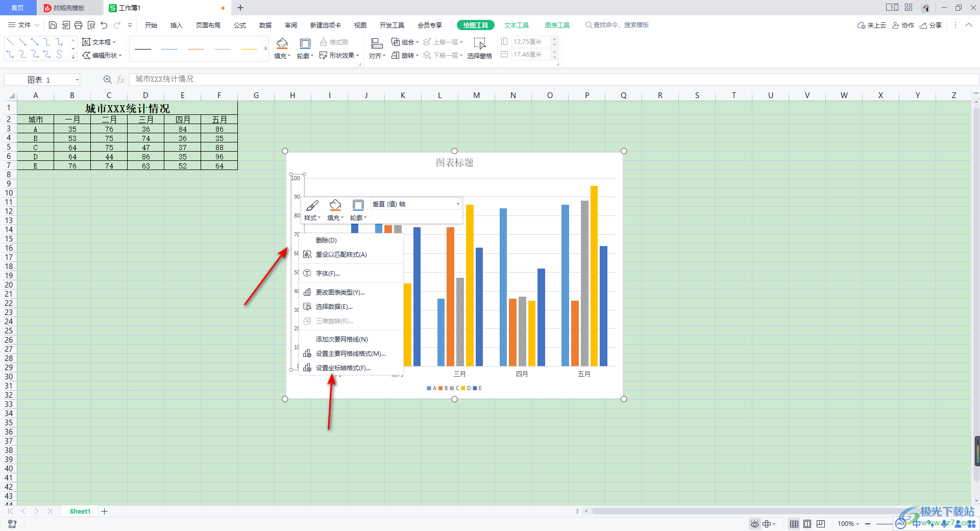Click the fx insert function icon

point(121,80)
